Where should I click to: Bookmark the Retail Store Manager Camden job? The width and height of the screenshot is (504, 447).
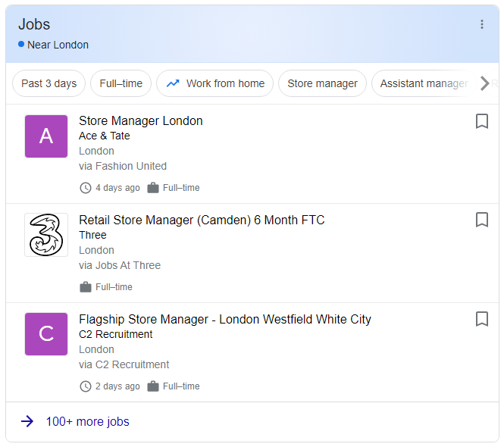click(481, 220)
